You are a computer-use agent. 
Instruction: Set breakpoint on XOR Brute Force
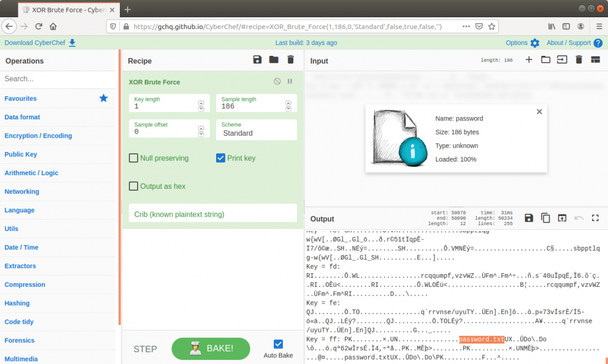[290, 81]
